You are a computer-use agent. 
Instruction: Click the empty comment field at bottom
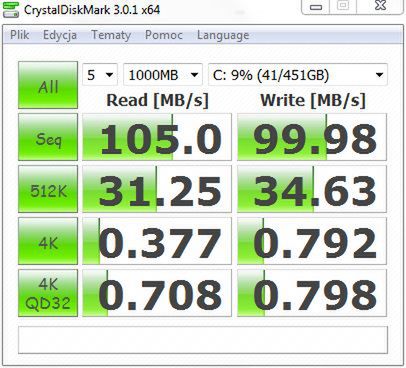(x=203, y=340)
